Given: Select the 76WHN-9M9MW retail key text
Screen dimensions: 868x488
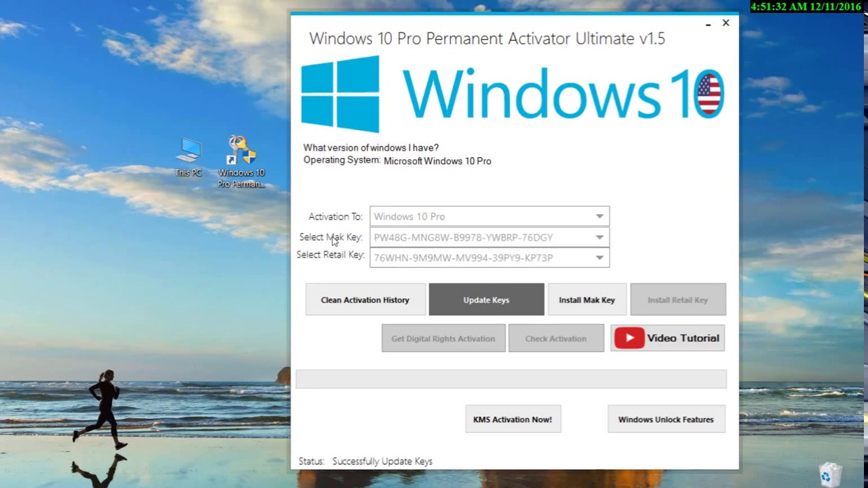Looking at the screenshot, I should pyautogui.click(x=463, y=258).
